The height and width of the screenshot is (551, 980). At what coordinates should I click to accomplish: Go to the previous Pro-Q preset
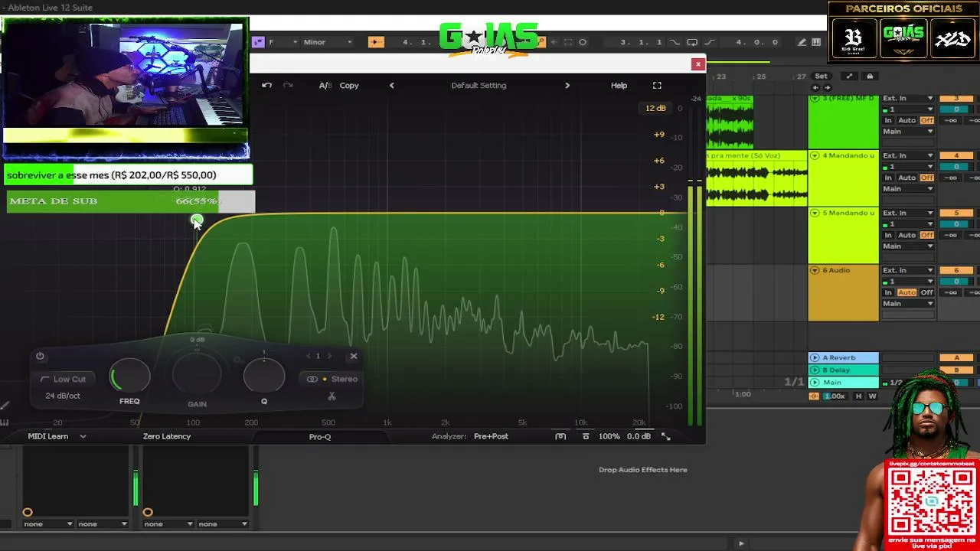391,85
